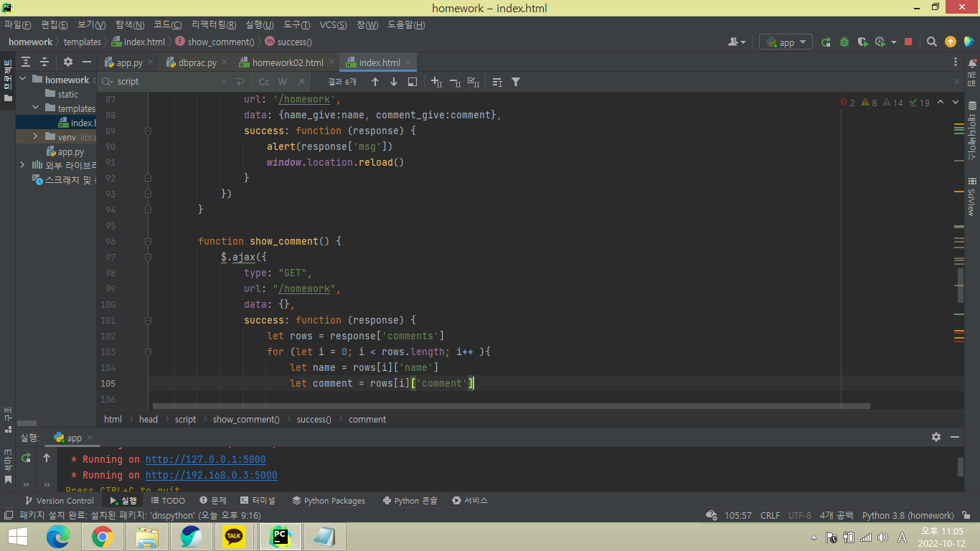This screenshot has height=551, width=980.
Task: Click the filter search results funnel icon
Action: pyautogui.click(x=515, y=82)
